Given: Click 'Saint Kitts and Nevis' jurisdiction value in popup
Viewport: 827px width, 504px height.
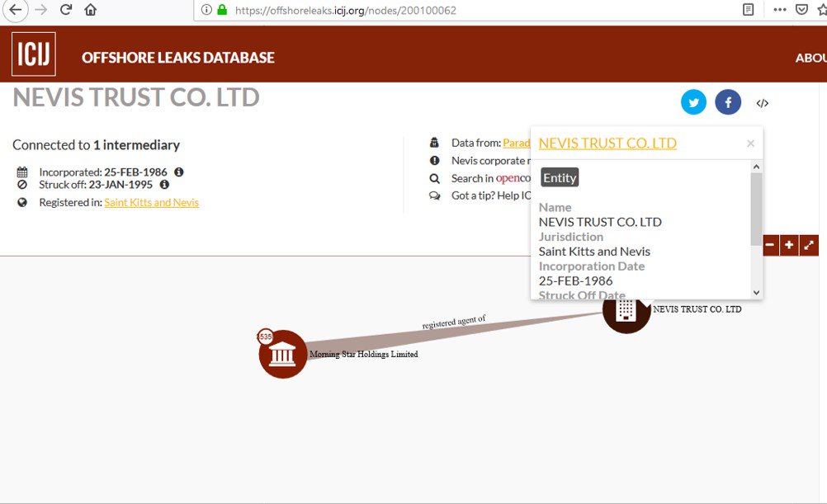Looking at the screenshot, I should 594,252.
